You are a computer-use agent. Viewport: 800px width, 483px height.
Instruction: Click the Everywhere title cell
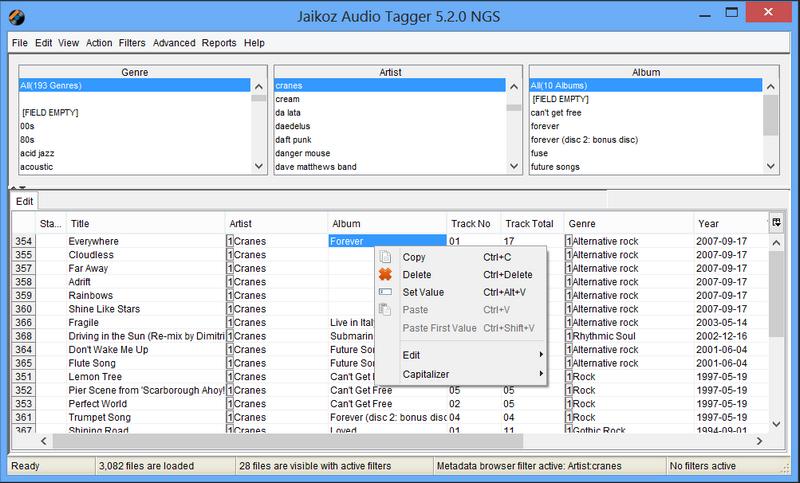tap(146, 241)
